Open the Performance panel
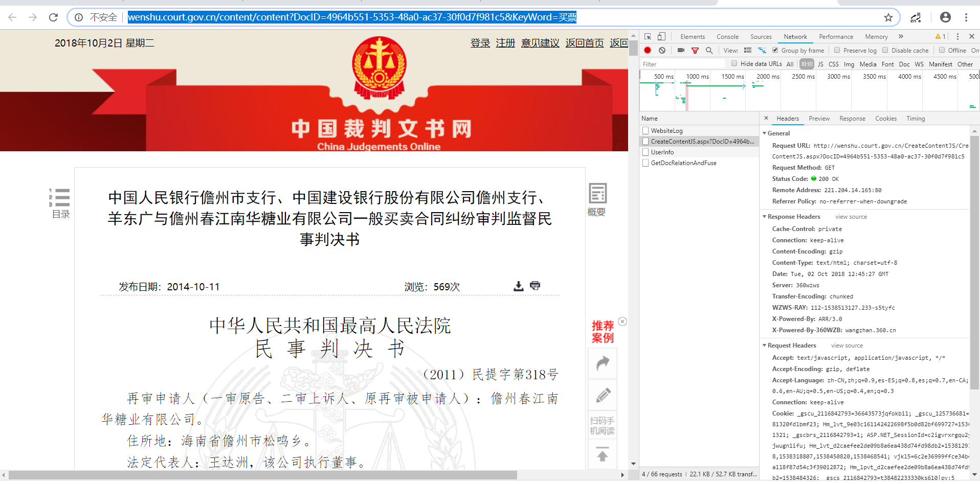980x484 pixels. (836, 37)
